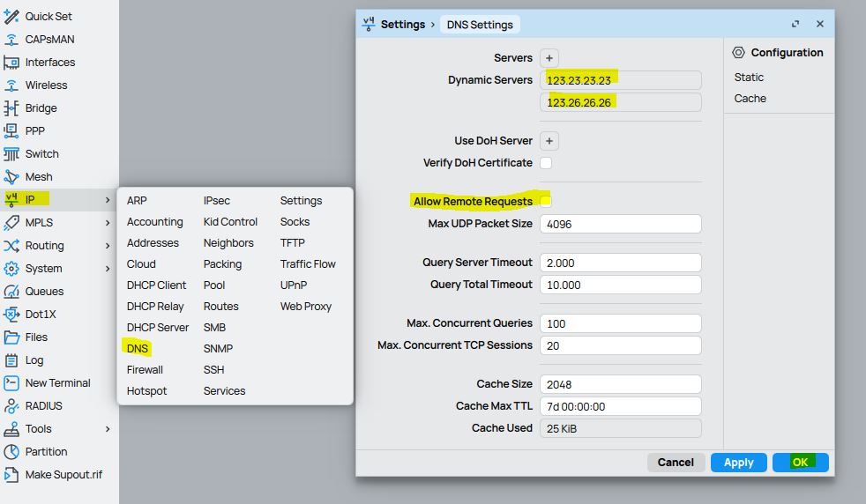
Task: Expand the Routing submenu arrow
Action: click(108, 246)
